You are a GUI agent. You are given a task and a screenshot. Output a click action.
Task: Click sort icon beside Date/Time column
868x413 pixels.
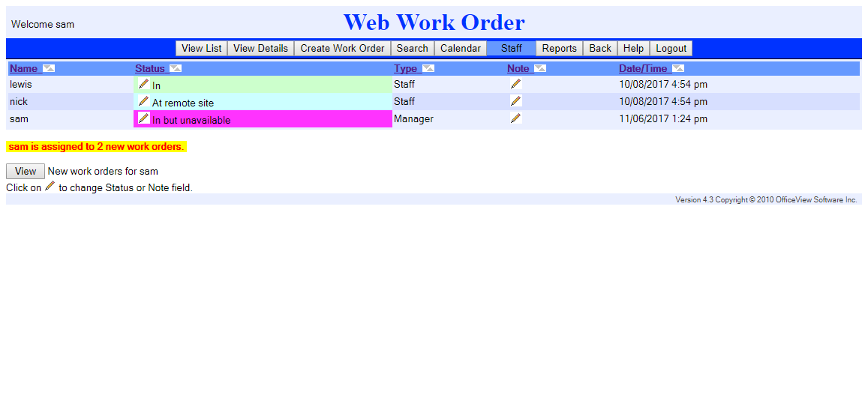coord(678,68)
